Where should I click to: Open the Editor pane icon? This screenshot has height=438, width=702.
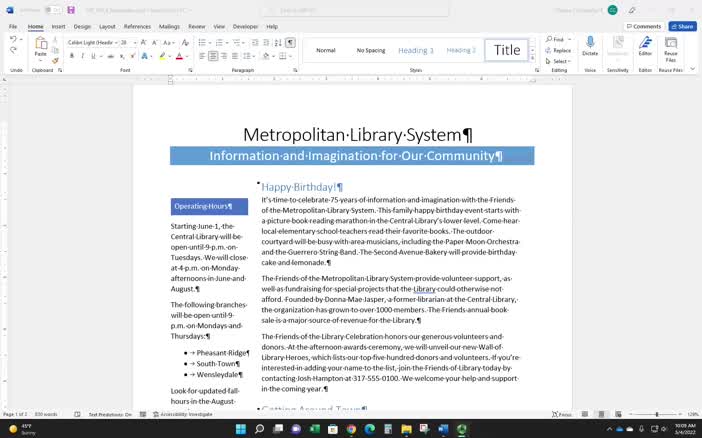click(645, 45)
